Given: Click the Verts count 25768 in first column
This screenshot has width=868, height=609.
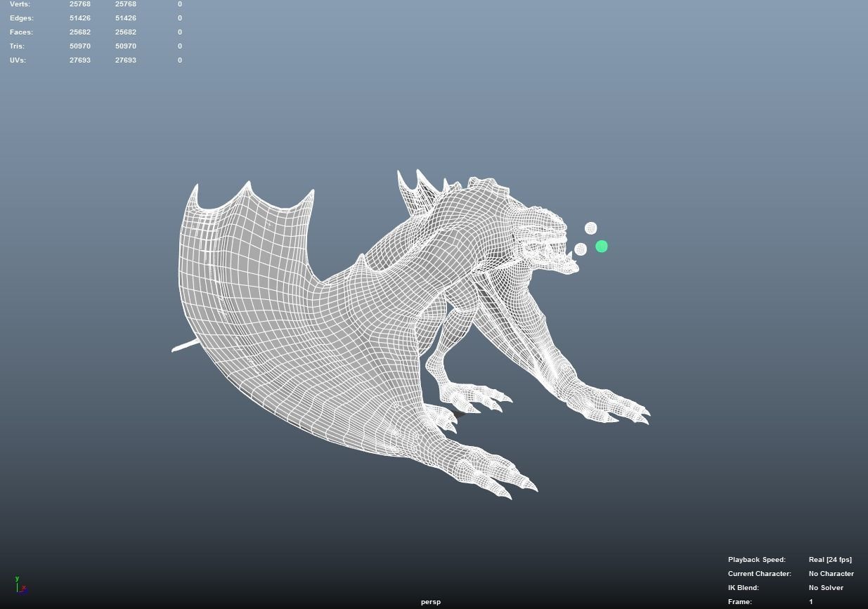Looking at the screenshot, I should coord(80,4).
